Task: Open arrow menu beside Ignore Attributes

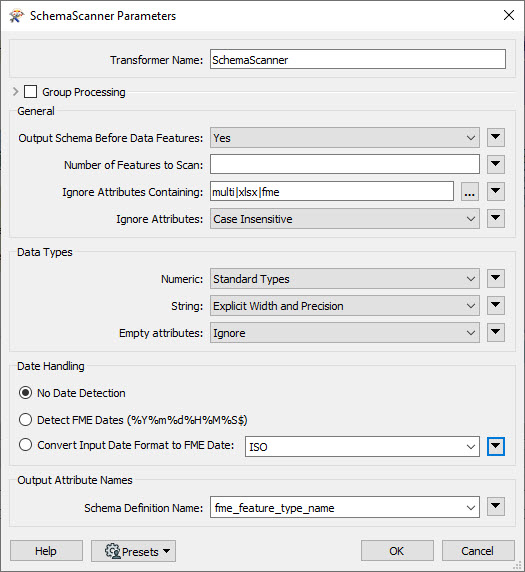Action: tap(495, 219)
